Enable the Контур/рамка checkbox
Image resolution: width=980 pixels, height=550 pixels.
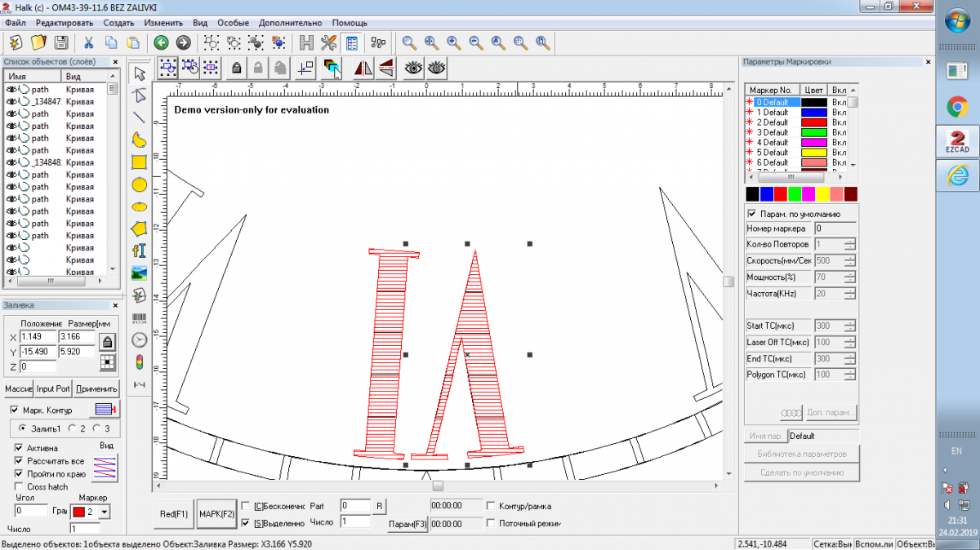[491, 506]
